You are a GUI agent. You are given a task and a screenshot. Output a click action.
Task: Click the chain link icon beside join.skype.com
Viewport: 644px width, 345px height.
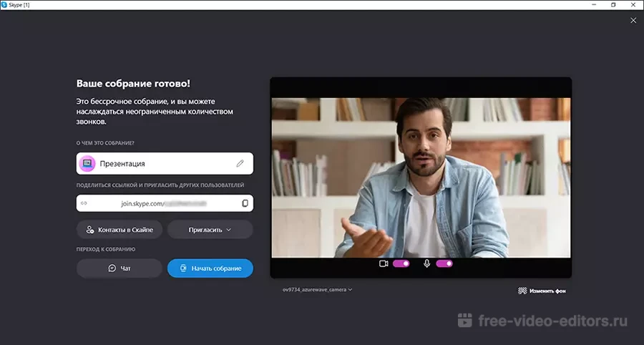coord(84,203)
